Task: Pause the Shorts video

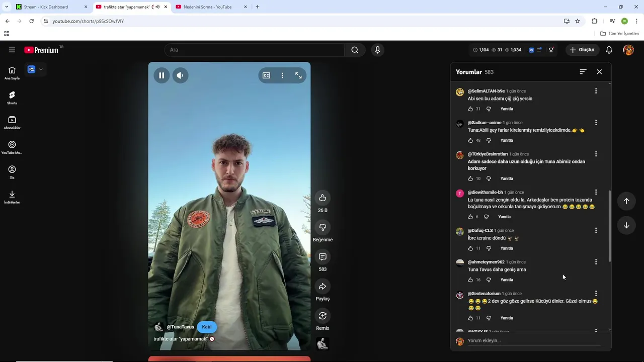Action: pyautogui.click(x=162, y=75)
